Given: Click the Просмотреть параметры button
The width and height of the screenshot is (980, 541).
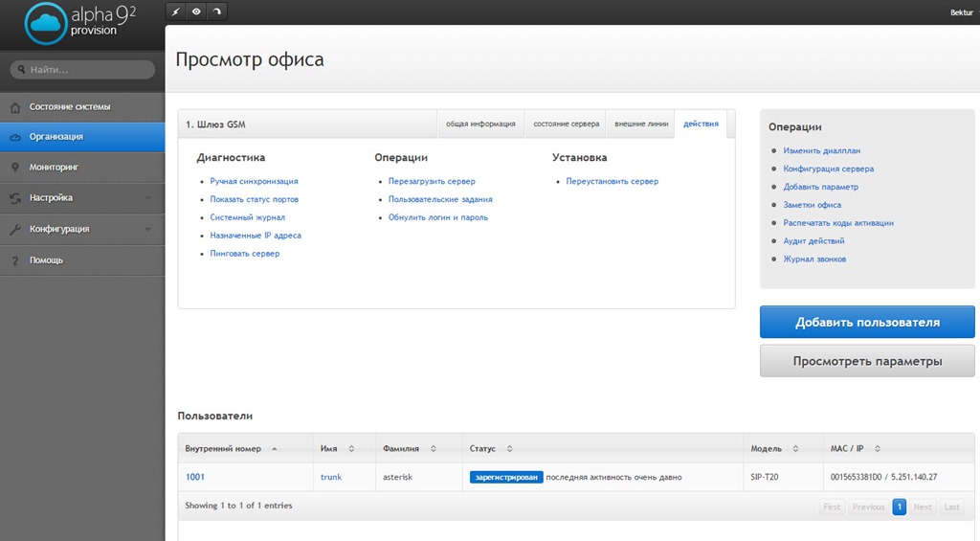Looking at the screenshot, I should pos(867,361).
